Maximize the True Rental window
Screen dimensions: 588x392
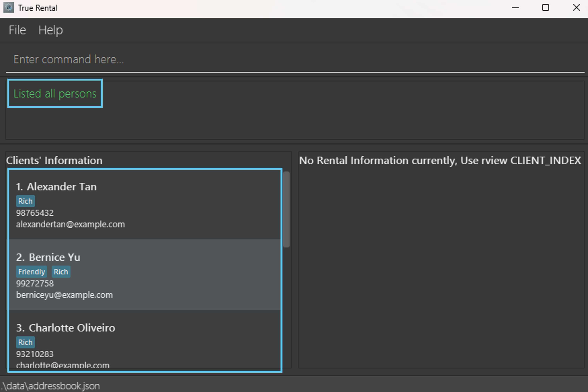click(546, 8)
